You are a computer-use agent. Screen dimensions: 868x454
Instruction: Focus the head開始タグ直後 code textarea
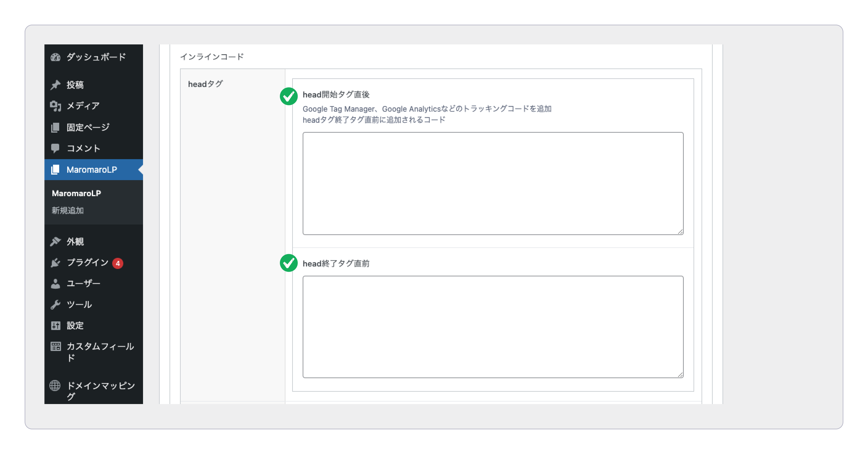493,183
